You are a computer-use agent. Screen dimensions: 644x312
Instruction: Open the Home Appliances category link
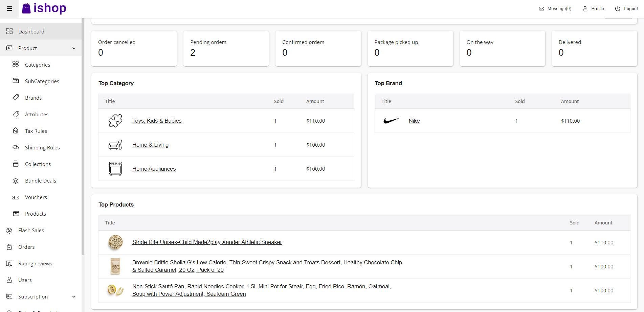(154, 169)
